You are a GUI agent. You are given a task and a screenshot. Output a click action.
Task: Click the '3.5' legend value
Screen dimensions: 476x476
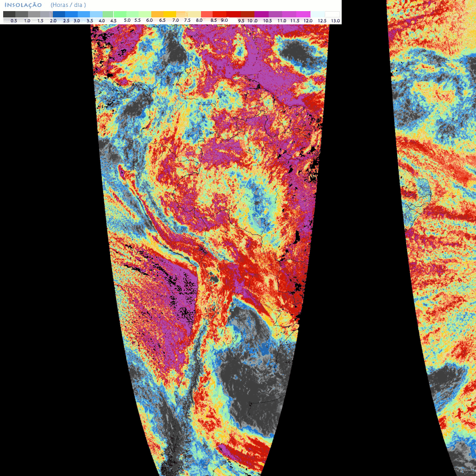90,21
